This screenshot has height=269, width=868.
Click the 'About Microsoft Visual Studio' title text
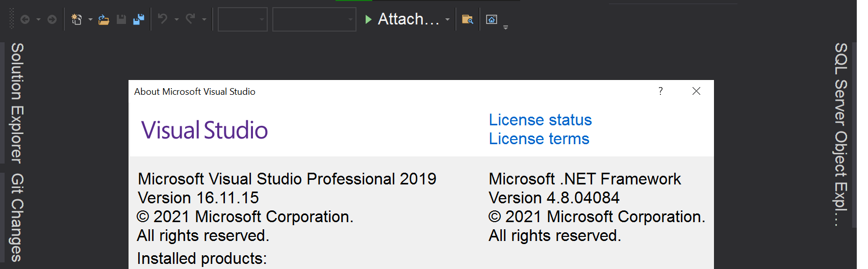195,92
